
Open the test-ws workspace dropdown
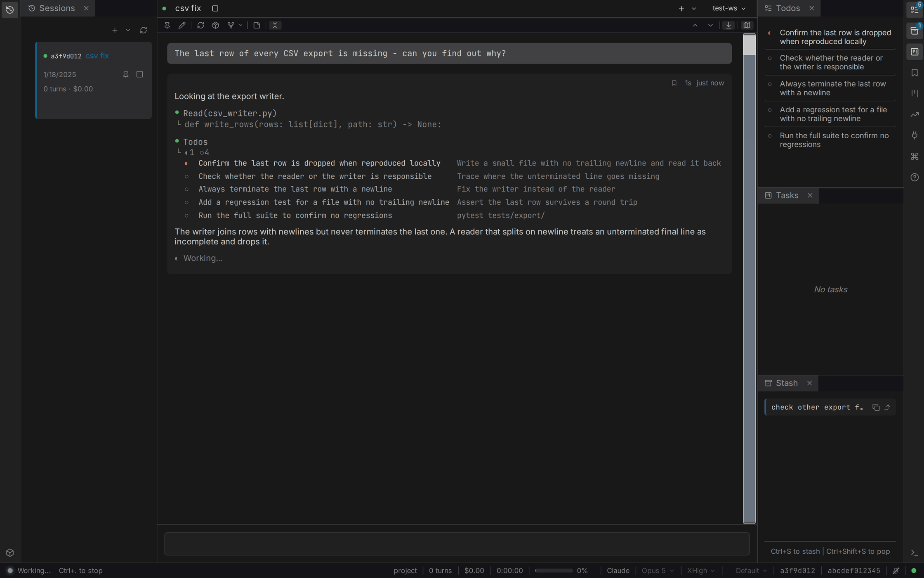tap(729, 8)
